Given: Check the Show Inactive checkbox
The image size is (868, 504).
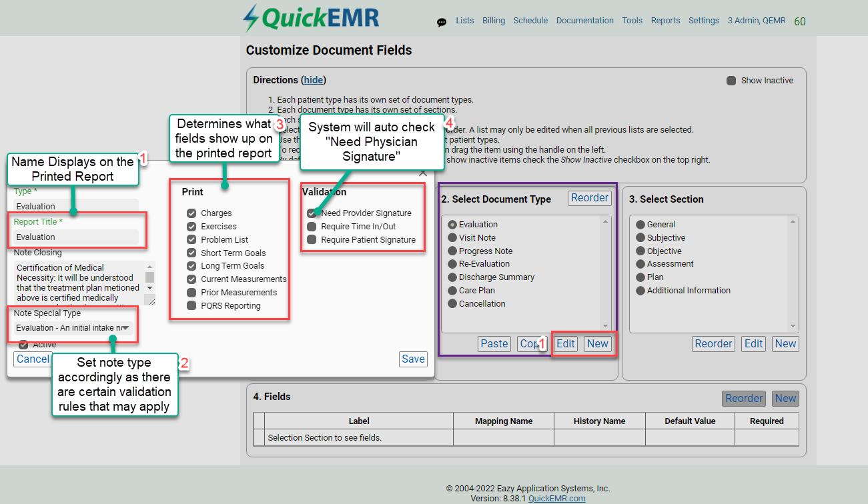Looking at the screenshot, I should pyautogui.click(x=731, y=81).
